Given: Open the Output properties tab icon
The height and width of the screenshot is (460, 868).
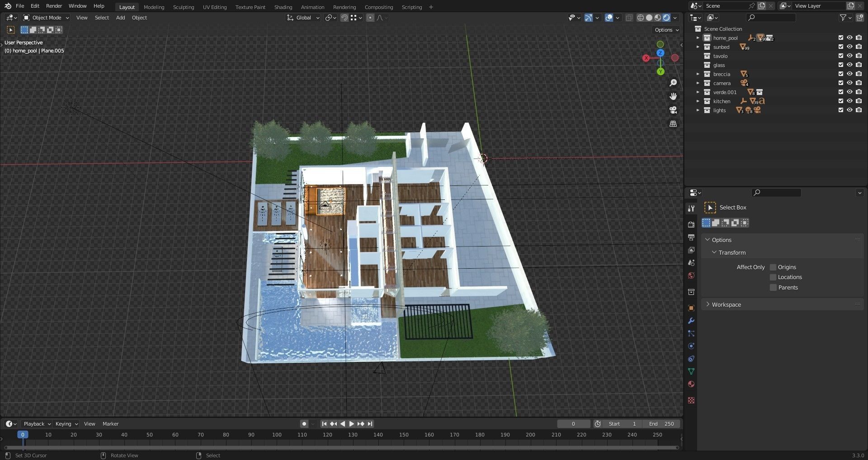Looking at the screenshot, I should [691, 237].
